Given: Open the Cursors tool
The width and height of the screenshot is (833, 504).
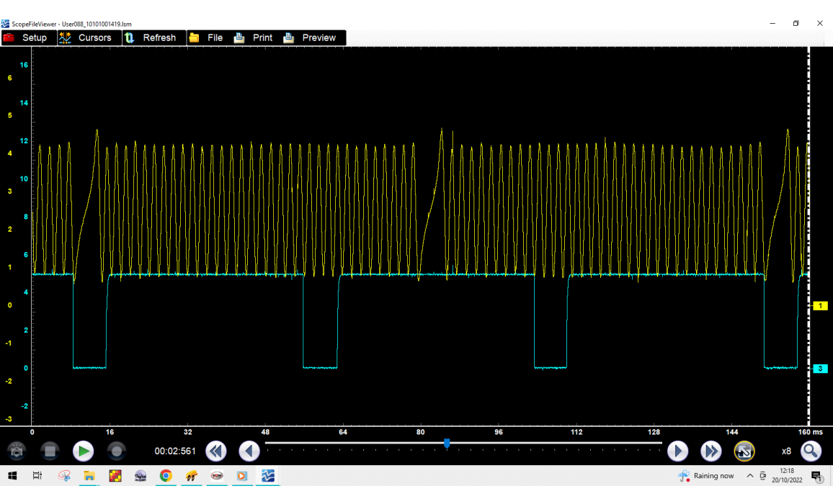Looking at the screenshot, I should [86, 37].
